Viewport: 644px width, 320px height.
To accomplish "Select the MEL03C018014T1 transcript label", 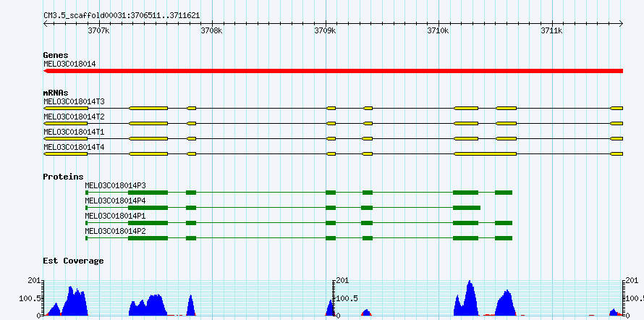I will coord(74,132).
